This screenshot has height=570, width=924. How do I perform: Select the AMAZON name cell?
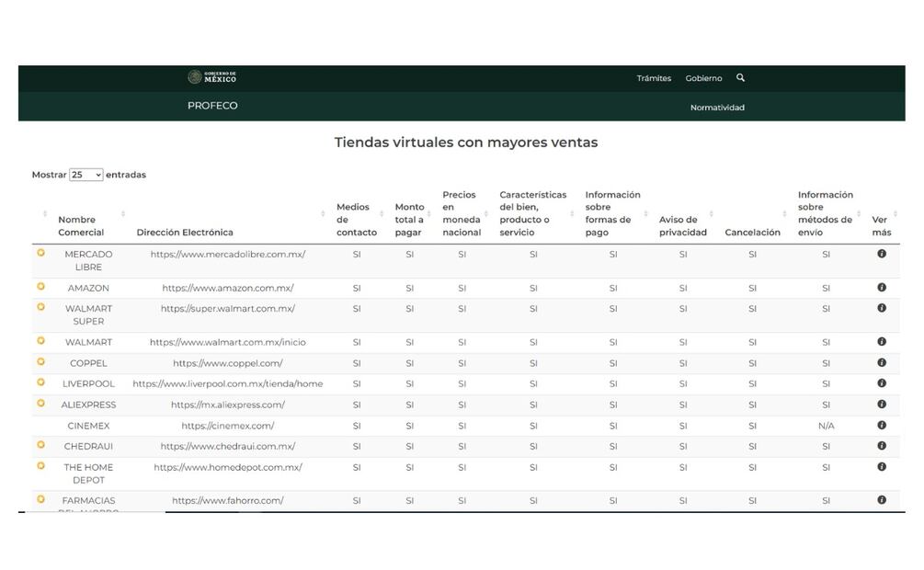coord(88,288)
